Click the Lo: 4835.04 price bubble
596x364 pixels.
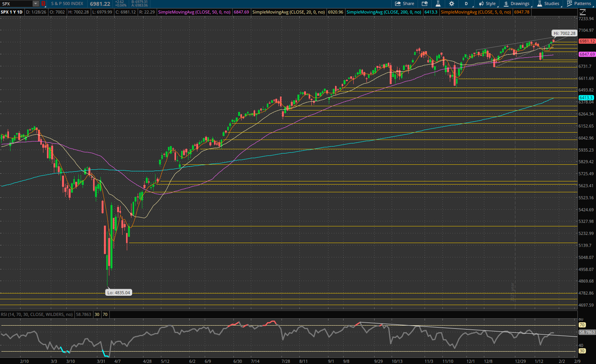118,292
